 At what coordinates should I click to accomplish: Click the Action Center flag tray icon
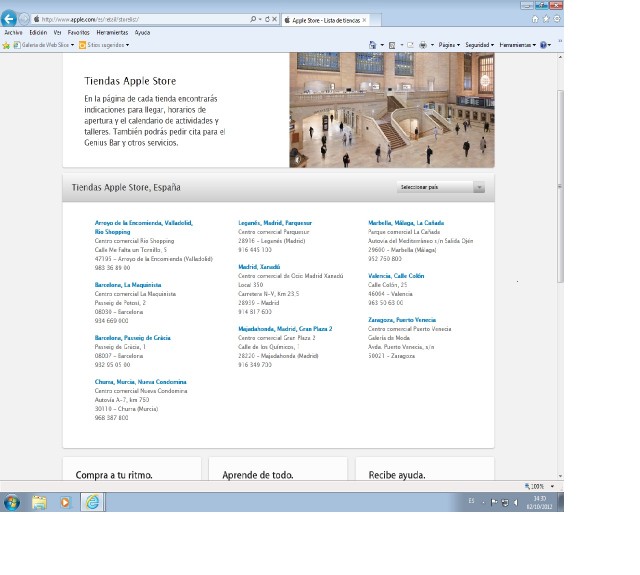click(x=494, y=502)
